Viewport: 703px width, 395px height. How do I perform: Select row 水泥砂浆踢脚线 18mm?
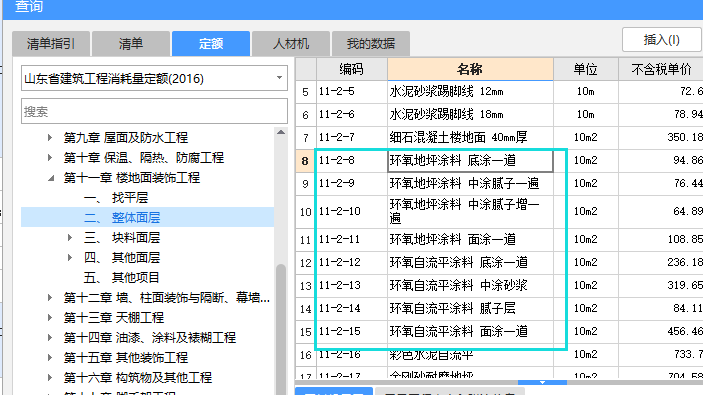click(x=499, y=115)
